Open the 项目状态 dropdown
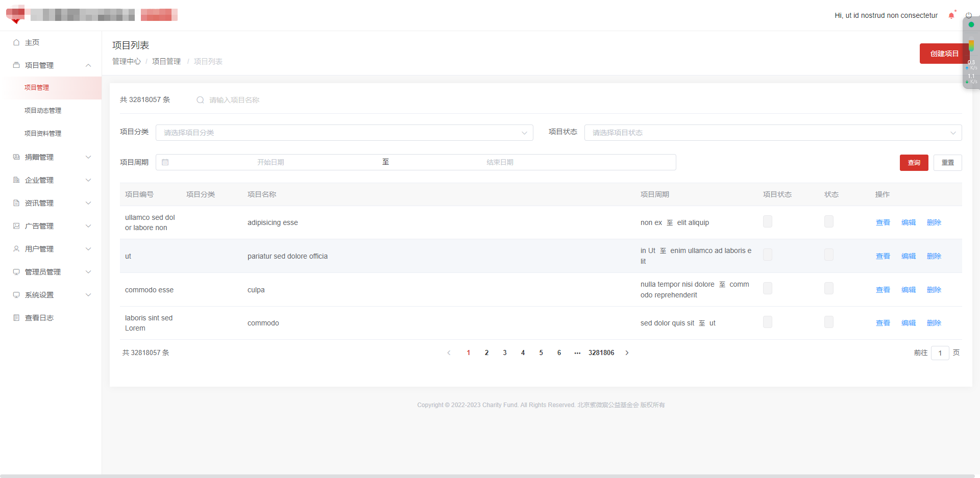Image resolution: width=980 pixels, height=478 pixels. [773, 133]
